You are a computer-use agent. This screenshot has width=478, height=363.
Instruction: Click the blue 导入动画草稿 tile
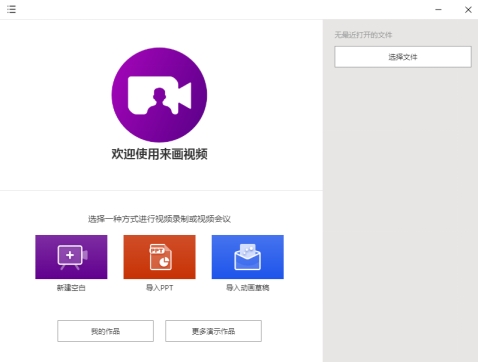[x=248, y=257]
